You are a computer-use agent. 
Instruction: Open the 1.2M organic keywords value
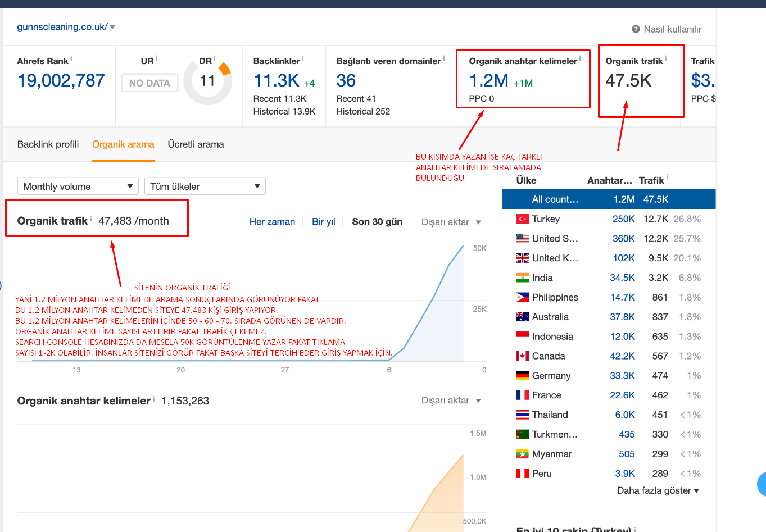coord(489,81)
